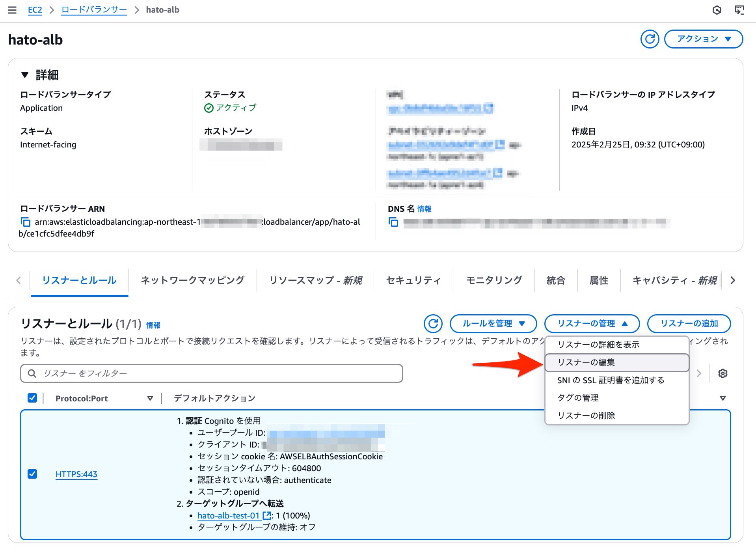This screenshot has width=756, height=552.
Task: Click the green アクティブ status icon
Action: 209,108
